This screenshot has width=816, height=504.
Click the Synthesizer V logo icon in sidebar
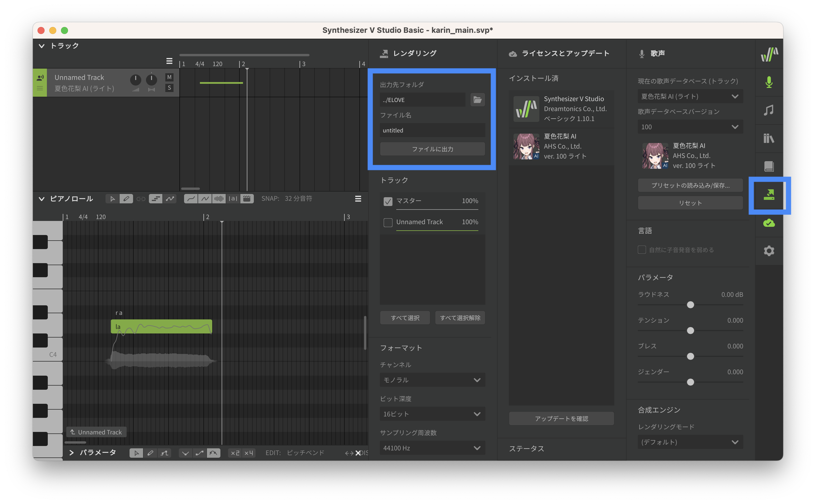[769, 54]
